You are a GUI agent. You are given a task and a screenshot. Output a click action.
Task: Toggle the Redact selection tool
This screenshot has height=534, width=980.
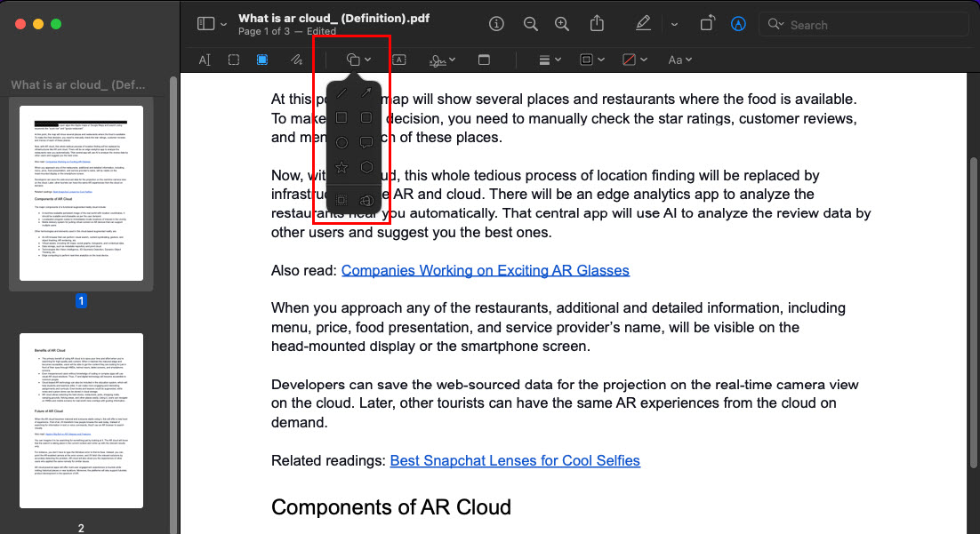tap(261, 60)
